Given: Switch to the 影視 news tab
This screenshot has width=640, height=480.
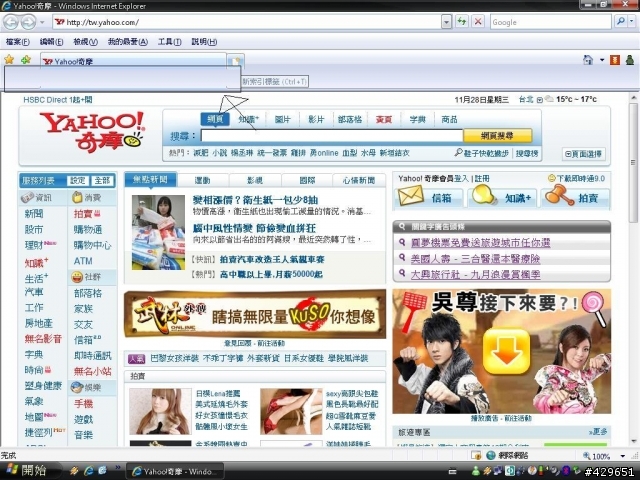Looking at the screenshot, I should pyautogui.click(x=255, y=180).
